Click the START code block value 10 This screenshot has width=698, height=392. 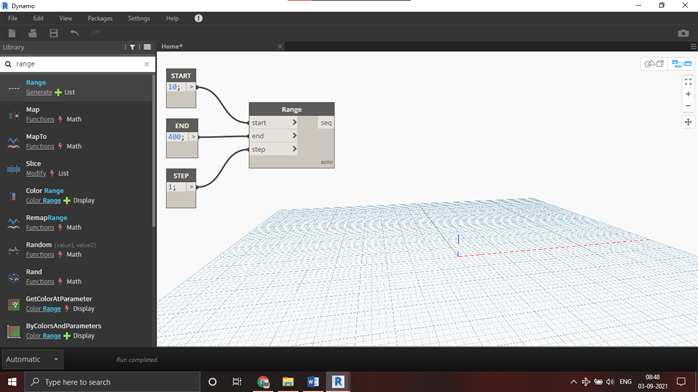click(x=173, y=87)
